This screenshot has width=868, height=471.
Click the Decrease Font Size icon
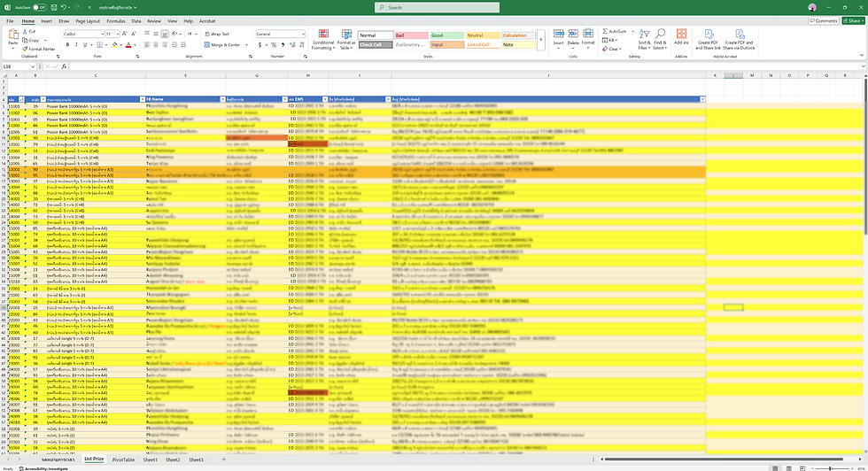(133, 34)
